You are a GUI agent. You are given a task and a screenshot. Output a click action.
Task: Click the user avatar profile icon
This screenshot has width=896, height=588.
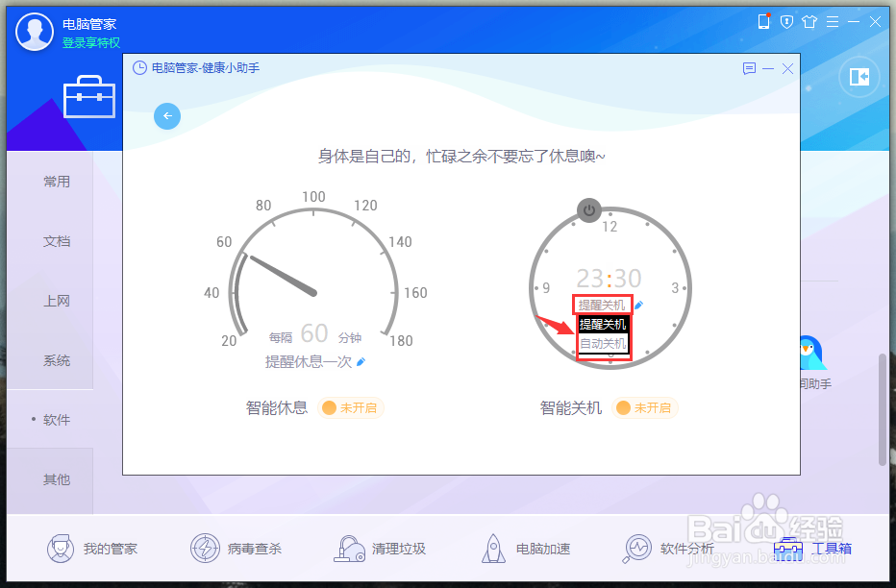coord(35,32)
